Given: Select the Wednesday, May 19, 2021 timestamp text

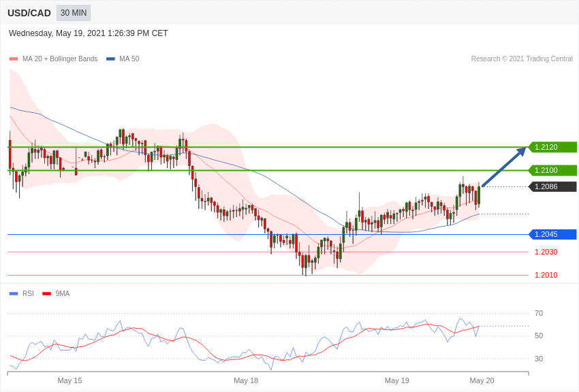Looking at the screenshot, I should click(89, 33).
